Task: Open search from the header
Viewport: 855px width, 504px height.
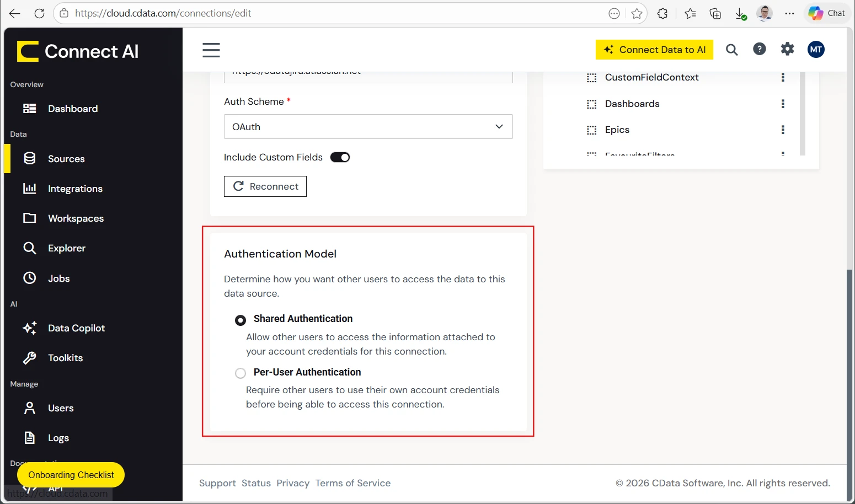Action: 732,50
